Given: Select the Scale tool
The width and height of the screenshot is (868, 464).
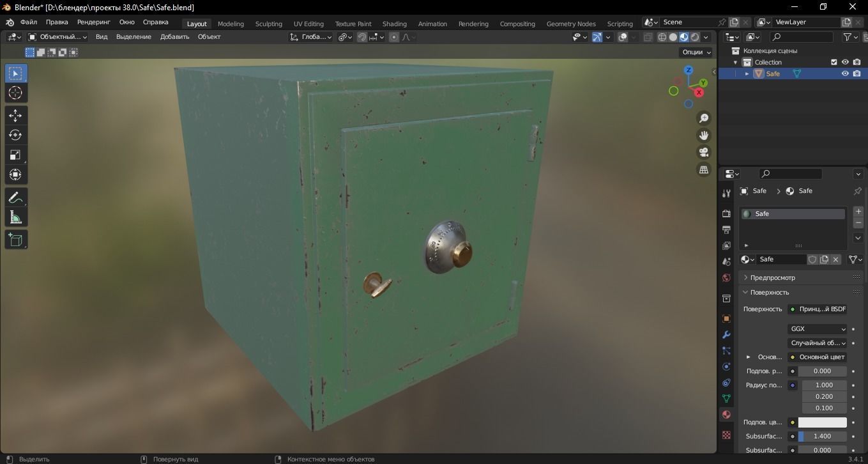Looking at the screenshot, I should pyautogui.click(x=16, y=155).
